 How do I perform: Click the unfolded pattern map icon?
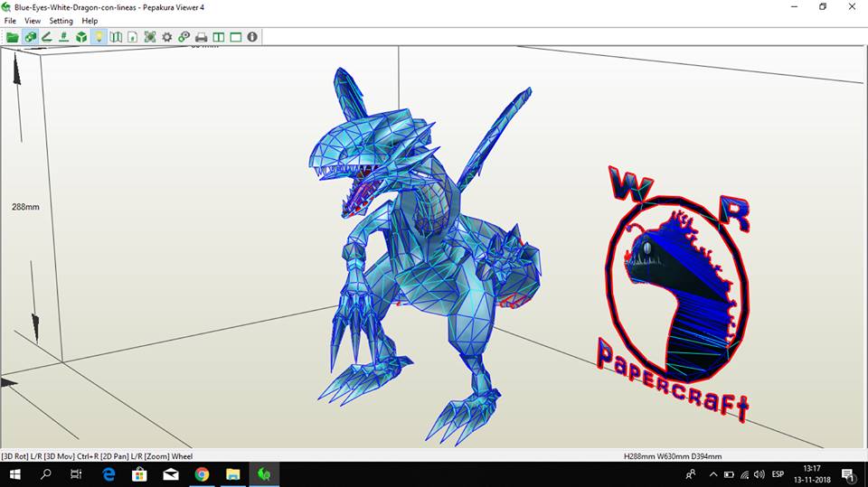pos(116,37)
